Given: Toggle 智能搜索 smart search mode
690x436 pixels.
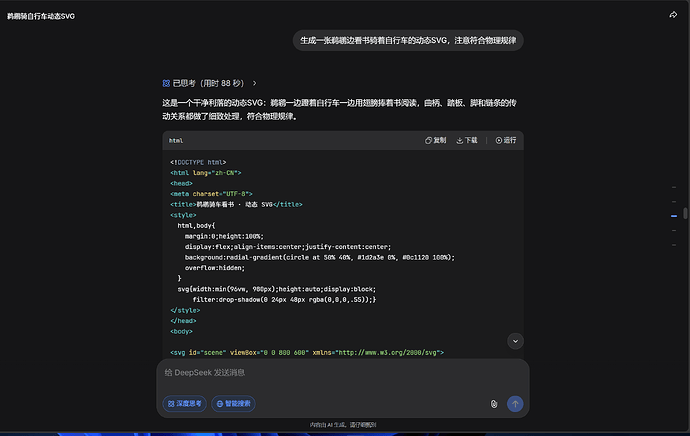Looking at the screenshot, I should [233, 403].
